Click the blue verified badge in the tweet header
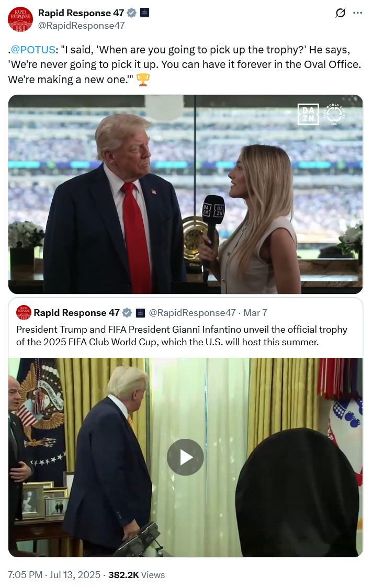 pos(132,13)
